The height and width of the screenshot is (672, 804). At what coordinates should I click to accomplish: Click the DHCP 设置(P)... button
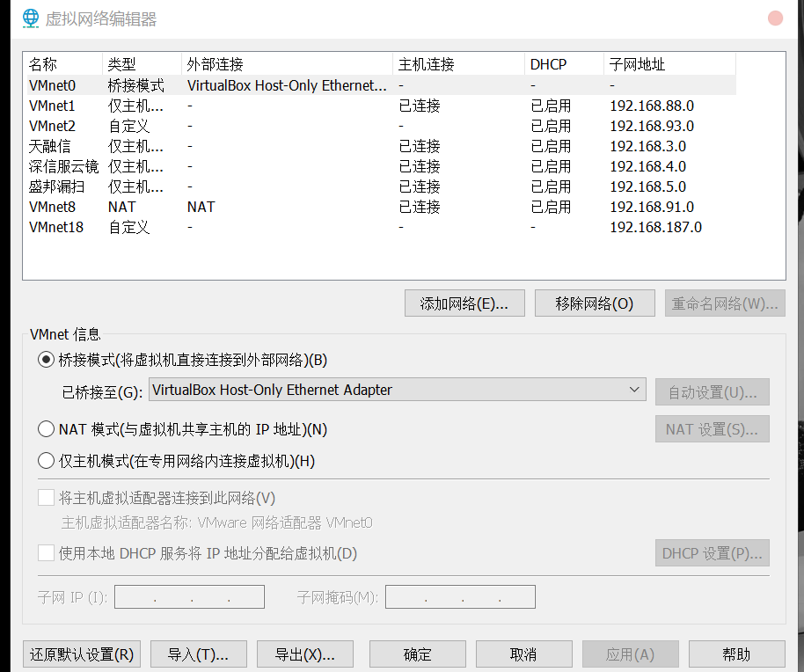tap(713, 553)
